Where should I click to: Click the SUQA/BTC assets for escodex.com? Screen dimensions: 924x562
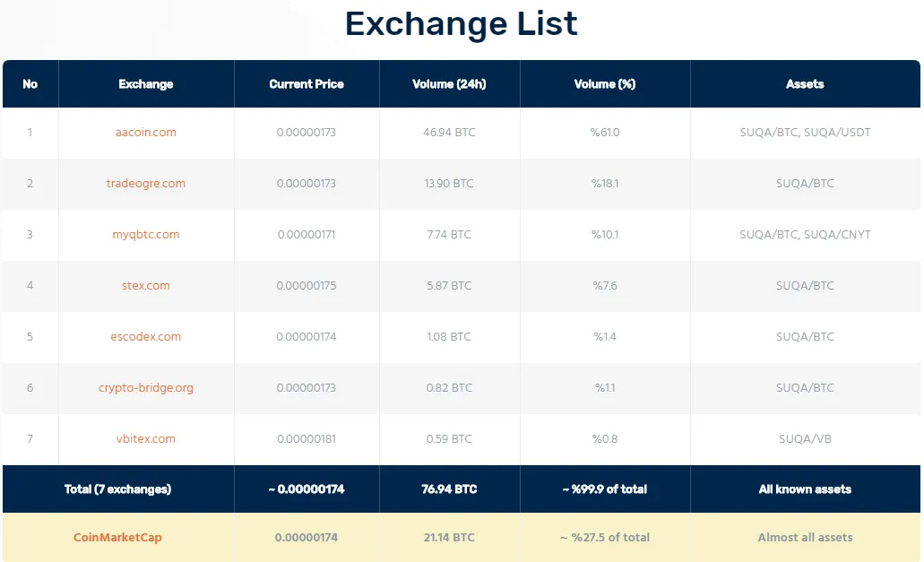[x=805, y=337]
